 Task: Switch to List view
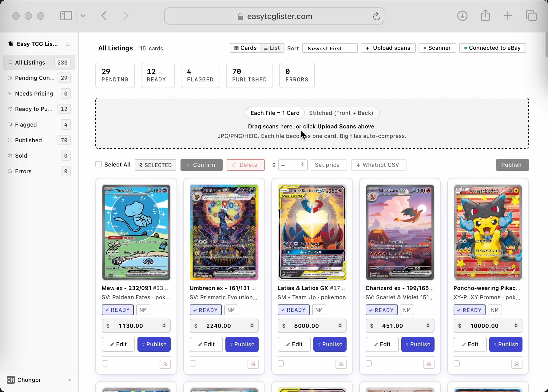click(x=272, y=48)
